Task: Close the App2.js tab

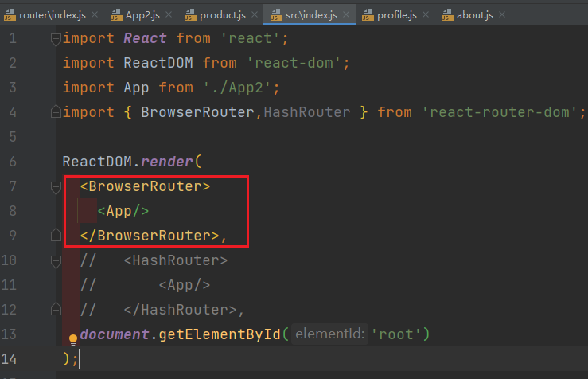Action: pos(169,14)
